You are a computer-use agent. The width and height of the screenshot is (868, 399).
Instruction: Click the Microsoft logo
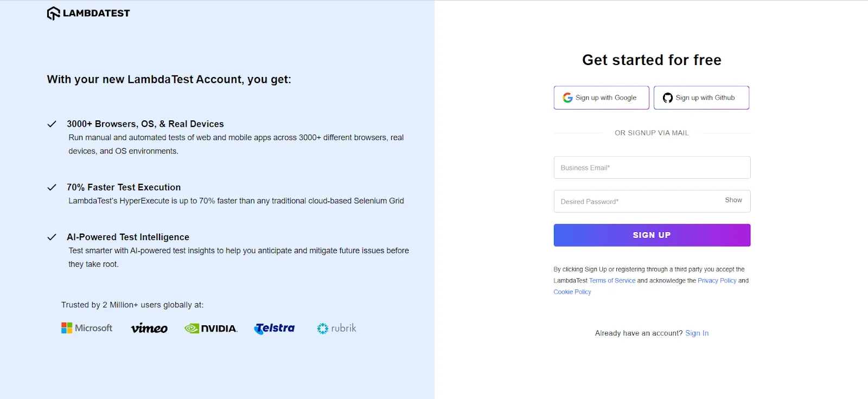87,328
